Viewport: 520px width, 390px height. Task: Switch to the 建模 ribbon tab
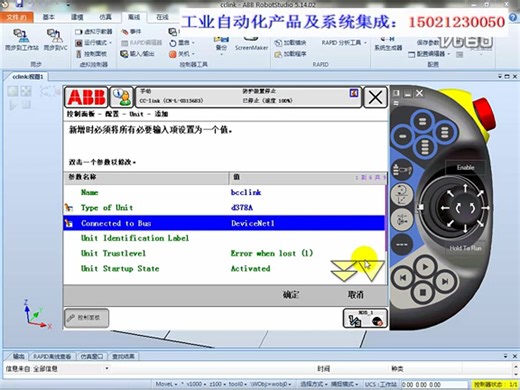pyautogui.click(x=77, y=17)
